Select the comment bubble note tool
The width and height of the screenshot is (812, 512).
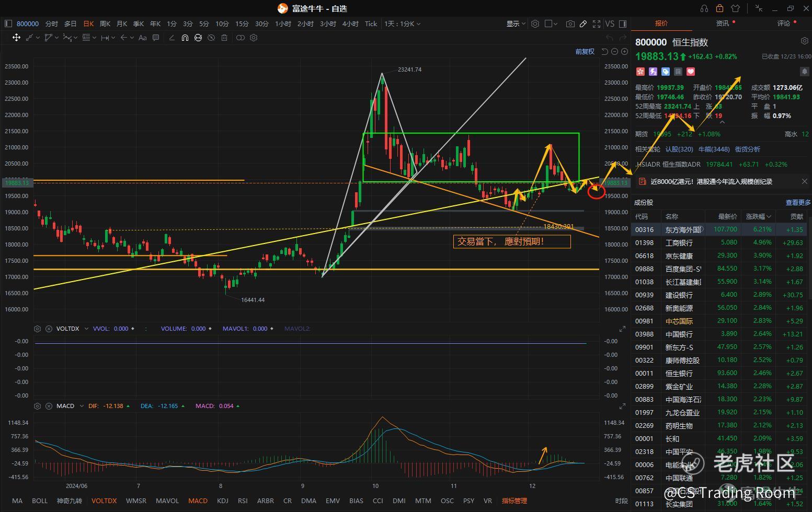156,38
